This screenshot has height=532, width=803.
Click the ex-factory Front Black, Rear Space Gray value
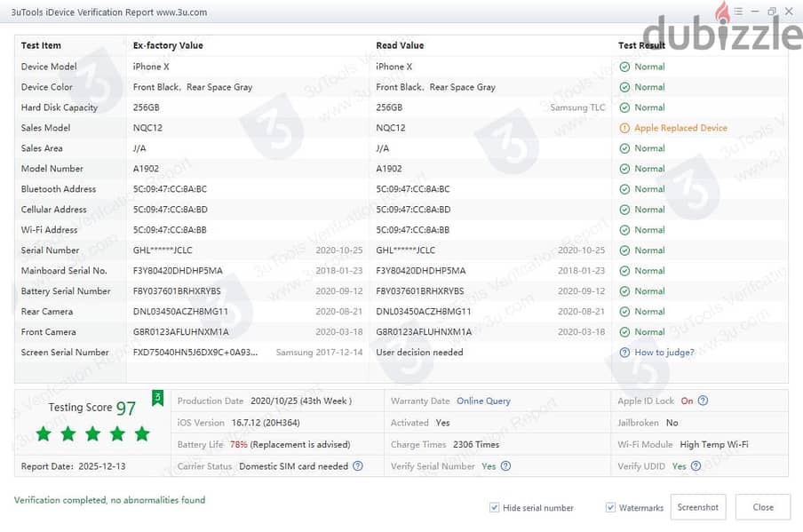click(x=193, y=87)
